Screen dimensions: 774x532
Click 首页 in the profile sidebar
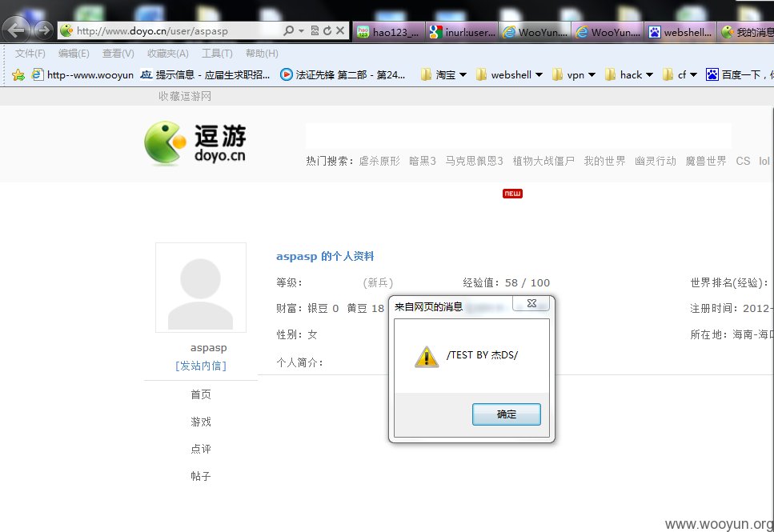tap(201, 394)
